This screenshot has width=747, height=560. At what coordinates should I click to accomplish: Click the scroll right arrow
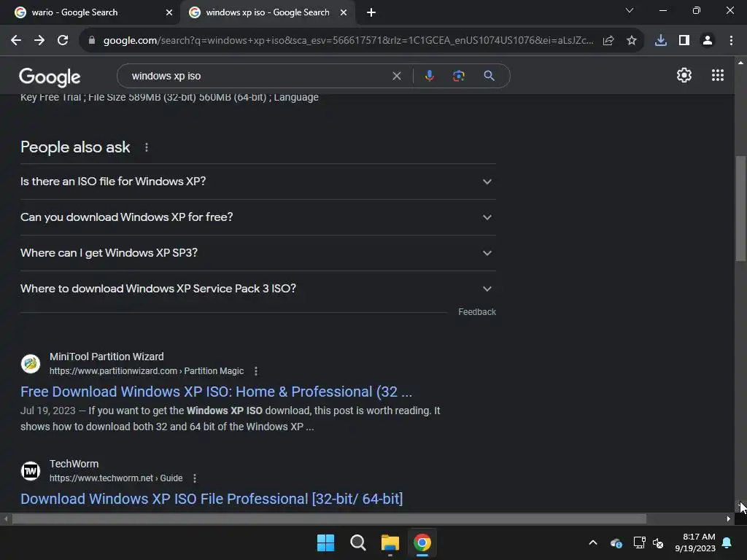729,518
